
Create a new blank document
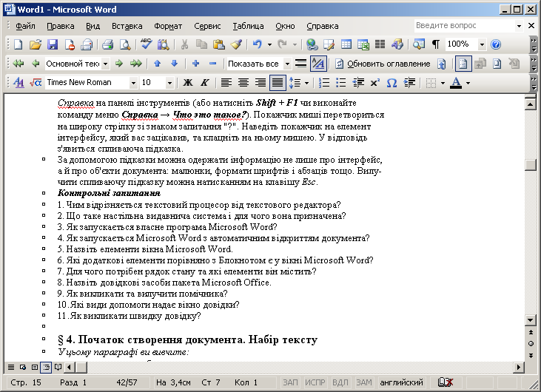18,44
